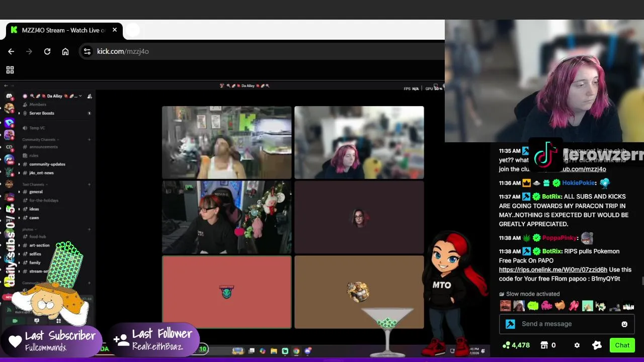Open the emoji picker in chat input

[x=624, y=324]
